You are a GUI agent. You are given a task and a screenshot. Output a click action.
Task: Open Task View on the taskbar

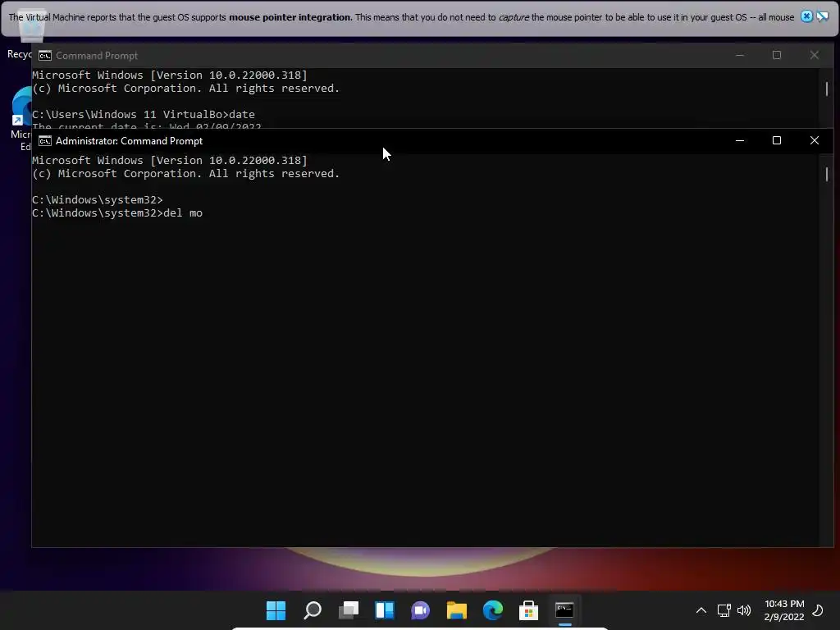(349, 609)
